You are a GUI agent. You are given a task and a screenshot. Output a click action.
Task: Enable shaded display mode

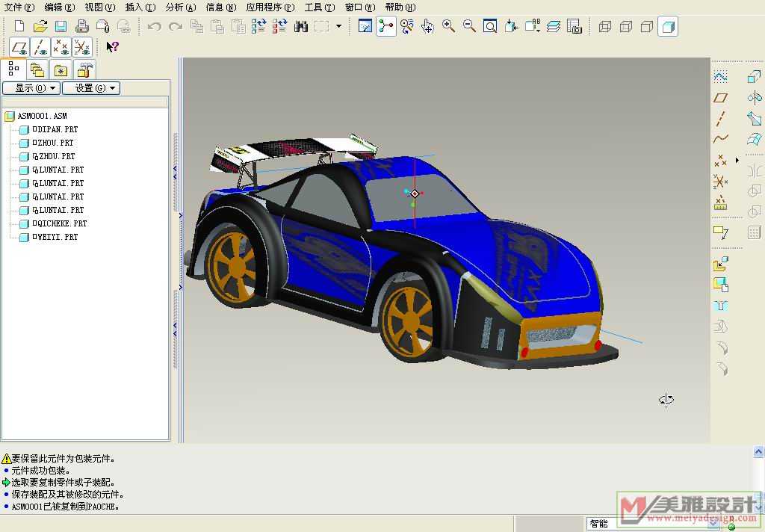click(669, 27)
